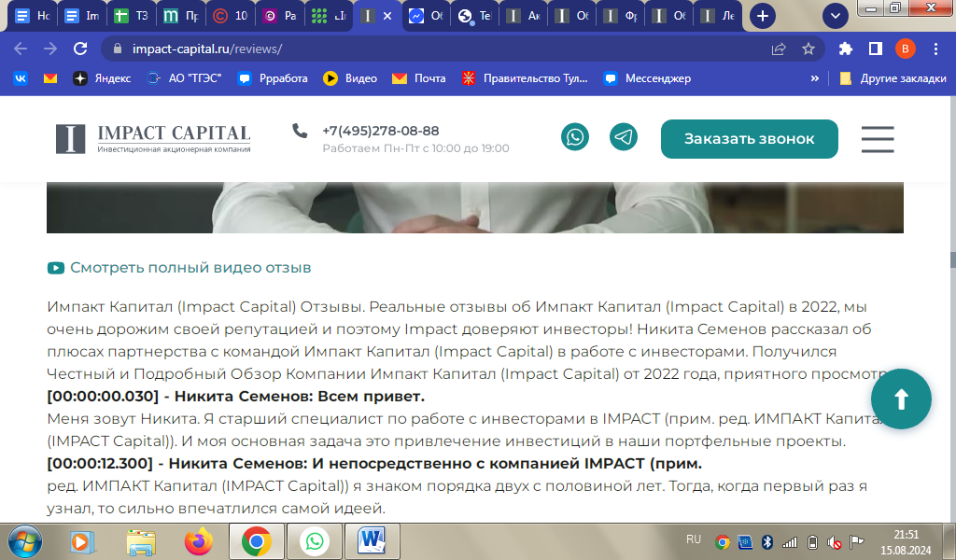
Task: Open the АО "ТГЭС" bookmark
Action: (x=184, y=78)
